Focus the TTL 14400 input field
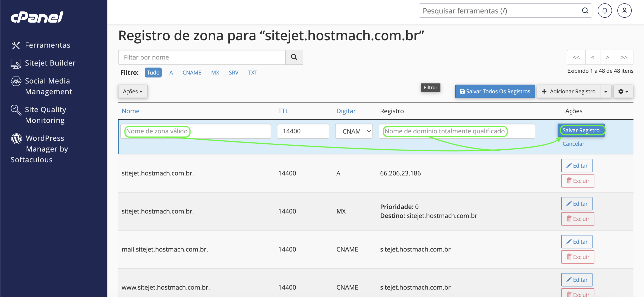This screenshot has width=644, height=297. click(303, 131)
